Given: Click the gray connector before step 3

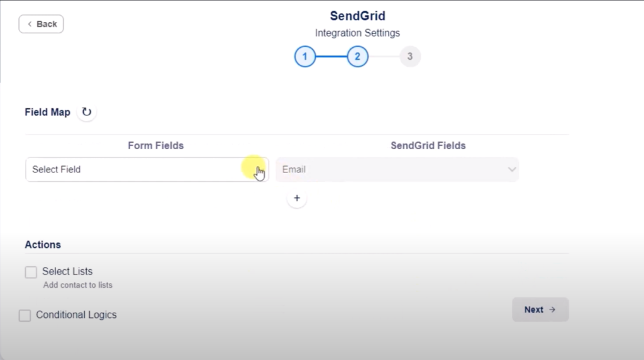Looking at the screenshot, I should coord(384,57).
